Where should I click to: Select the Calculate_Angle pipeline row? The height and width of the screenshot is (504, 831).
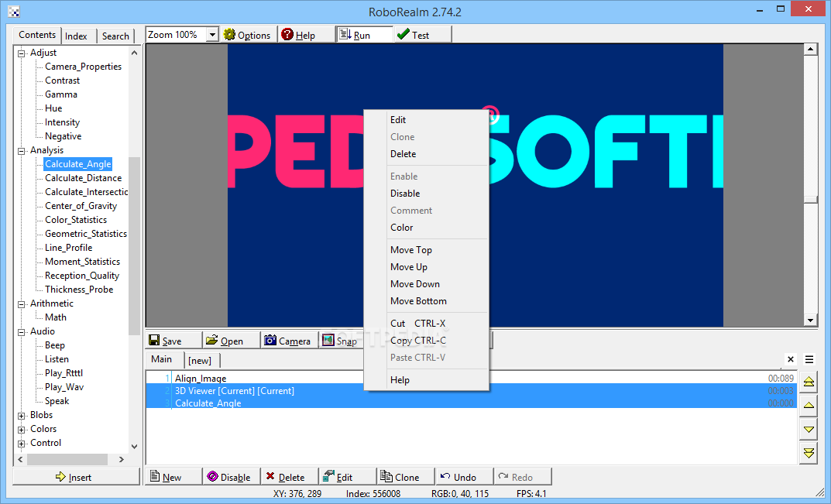click(x=471, y=403)
